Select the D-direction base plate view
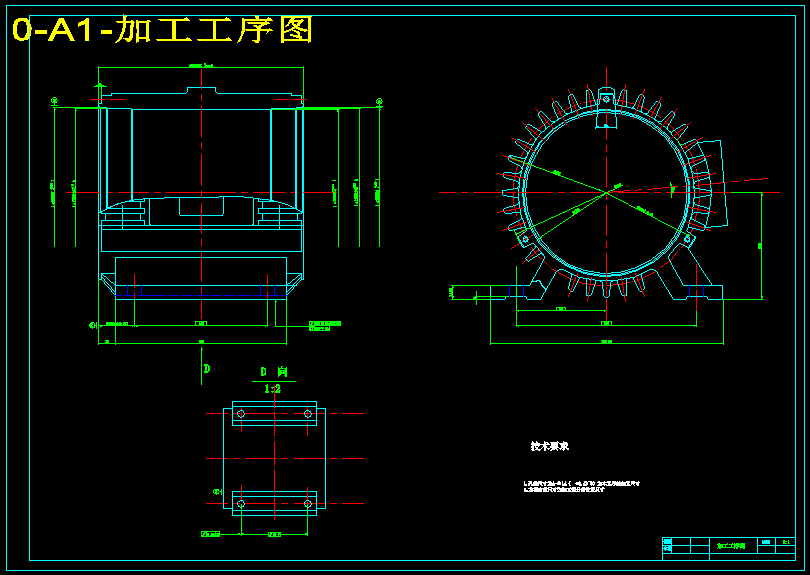This screenshot has height=575, width=810. click(274, 458)
